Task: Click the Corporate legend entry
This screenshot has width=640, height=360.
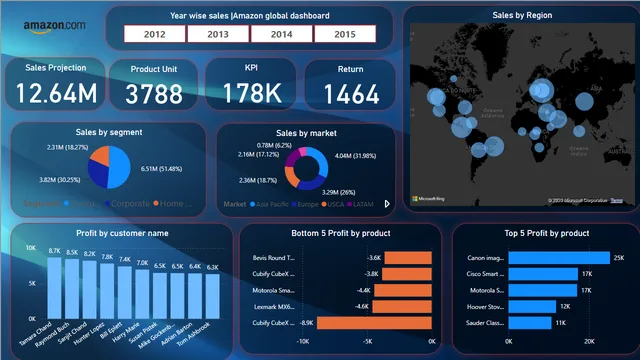Action: point(127,204)
